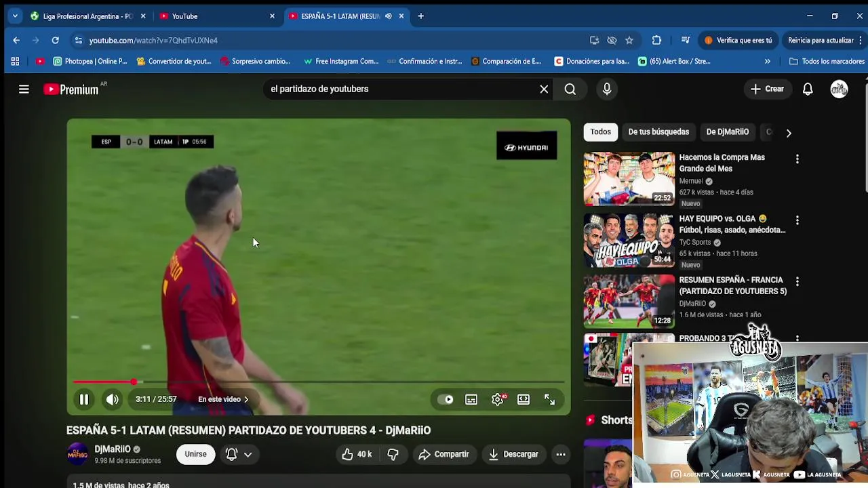Mute the ESPAÑA 5-1 LATAM tab audio icon
Screen dimensions: 868x488
click(388, 16)
